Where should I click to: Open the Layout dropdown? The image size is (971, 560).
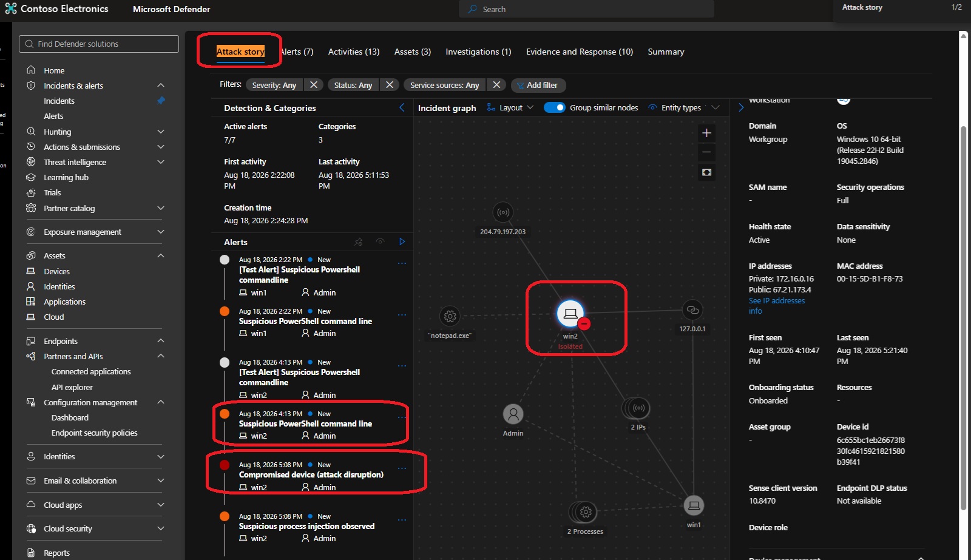510,107
